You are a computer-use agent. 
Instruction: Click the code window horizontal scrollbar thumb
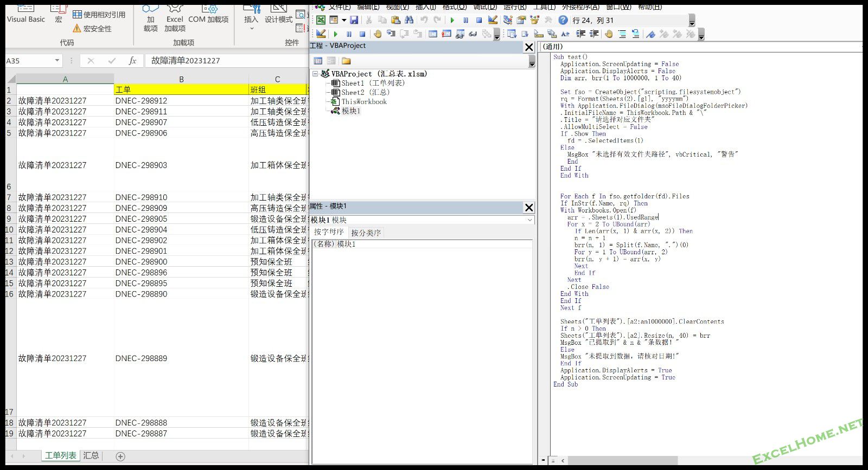(x=623, y=460)
